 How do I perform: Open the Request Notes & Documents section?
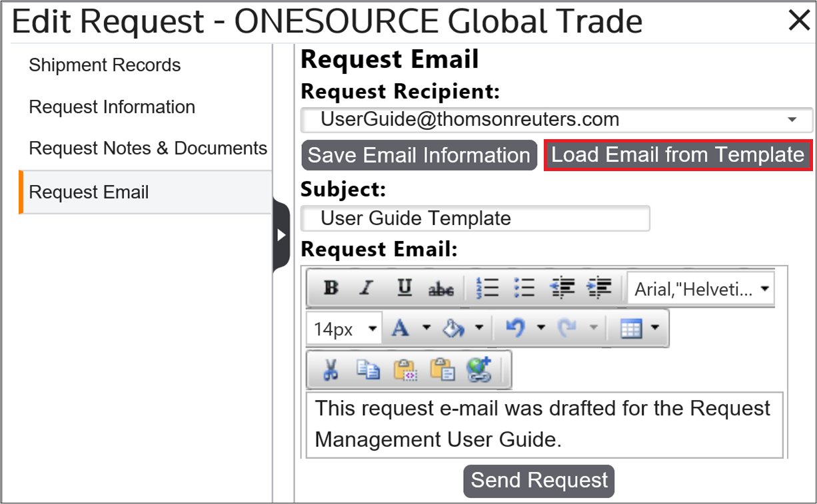pos(148,148)
